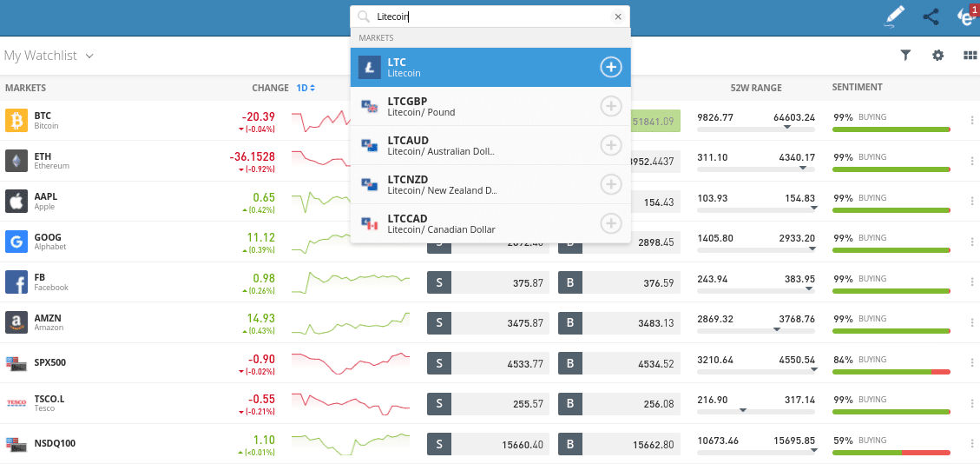The height and width of the screenshot is (464, 980).
Task: Open more options for AMZN row
Action: [x=972, y=322]
